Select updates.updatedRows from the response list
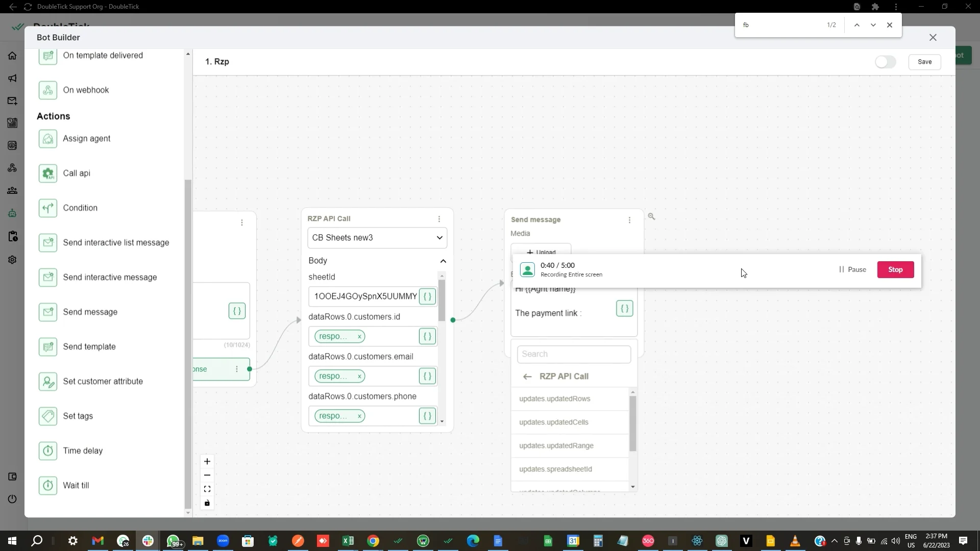The image size is (980, 551). pos(555,398)
